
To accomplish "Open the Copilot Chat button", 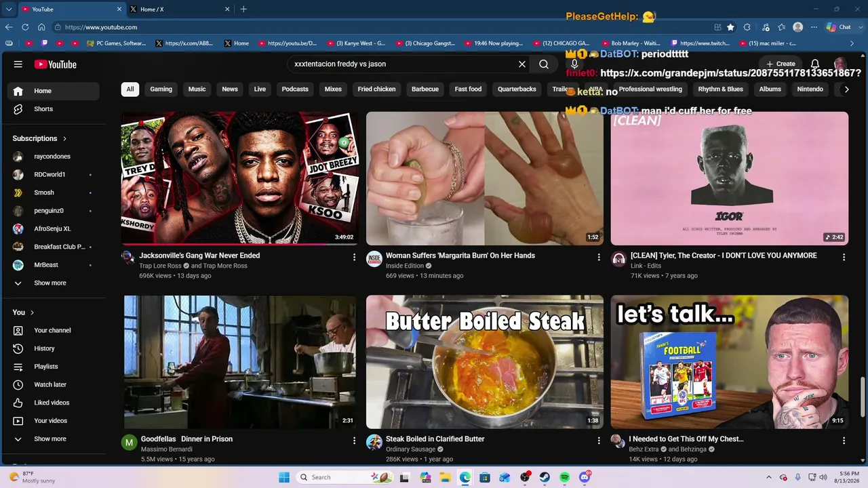I will tap(839, 27).
